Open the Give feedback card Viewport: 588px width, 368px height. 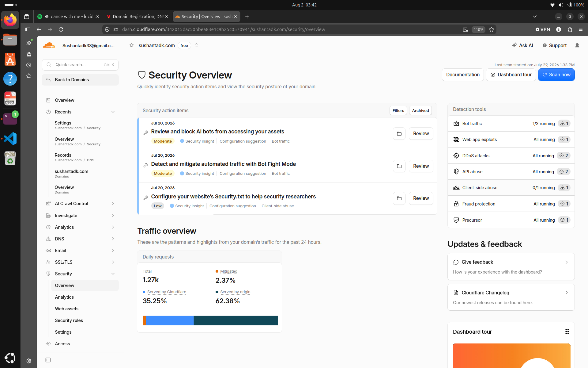(x=511, y=267)
